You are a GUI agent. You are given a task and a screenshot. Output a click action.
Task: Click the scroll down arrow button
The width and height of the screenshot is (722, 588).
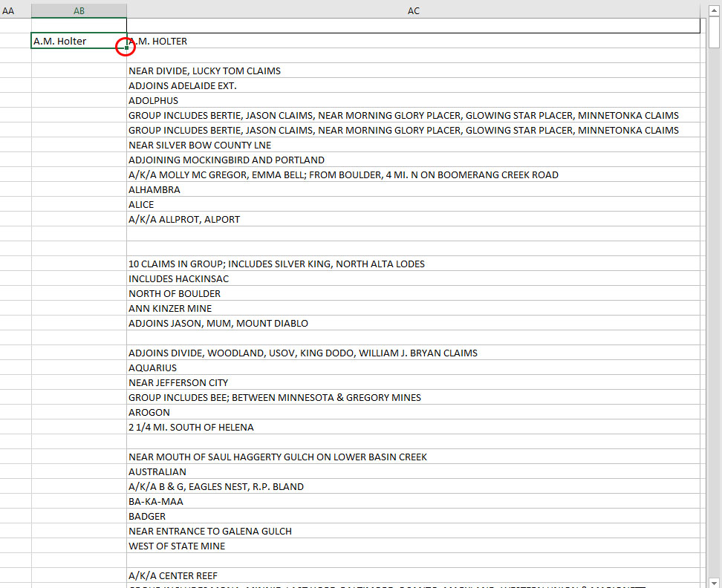pos(715,581)
